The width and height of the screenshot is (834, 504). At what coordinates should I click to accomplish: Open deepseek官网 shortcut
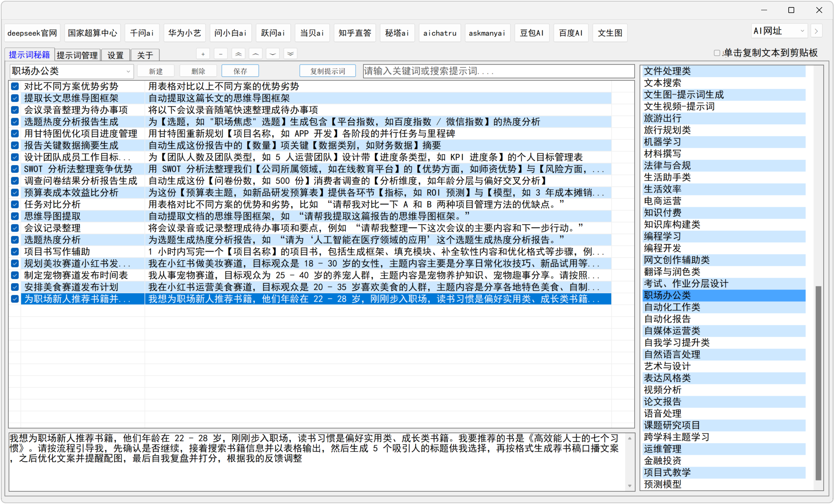tap(32, 33)
